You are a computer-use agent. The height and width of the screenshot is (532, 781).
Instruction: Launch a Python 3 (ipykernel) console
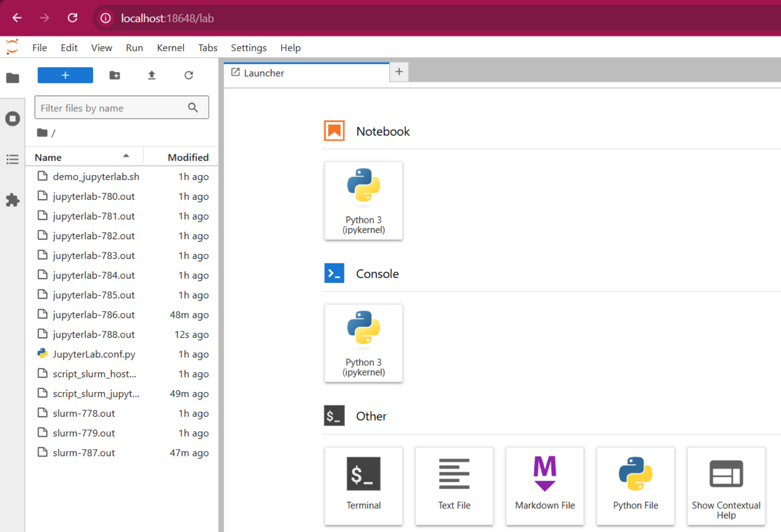point(364,344)
